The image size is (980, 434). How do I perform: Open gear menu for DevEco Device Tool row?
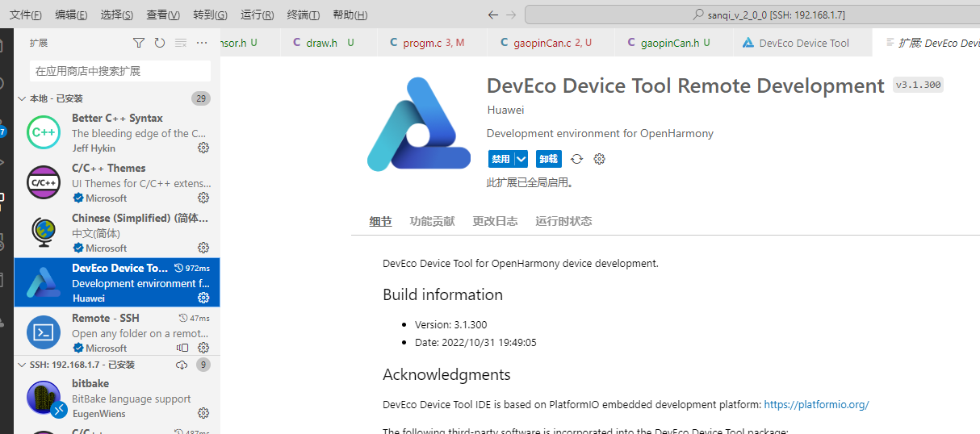(203, 298)
